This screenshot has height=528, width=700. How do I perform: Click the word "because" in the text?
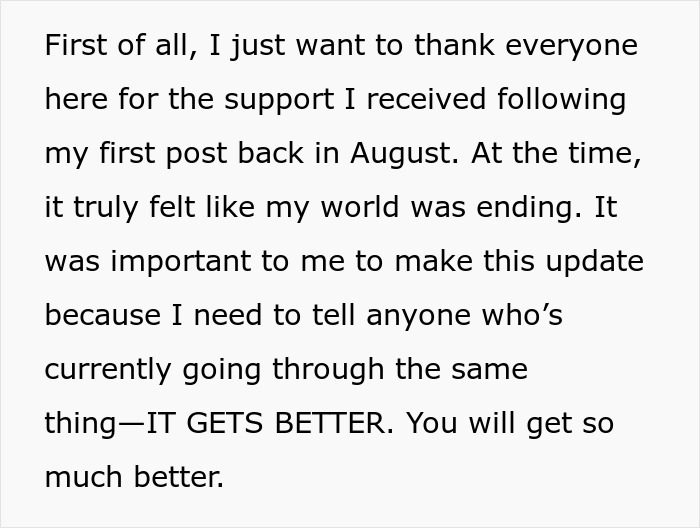coord(100,317)
